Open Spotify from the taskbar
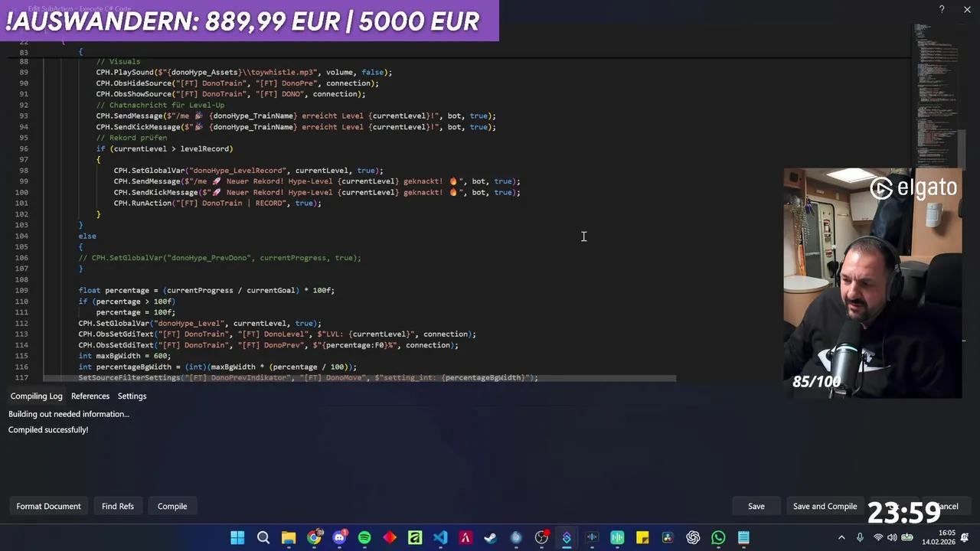 coord(364,537)
